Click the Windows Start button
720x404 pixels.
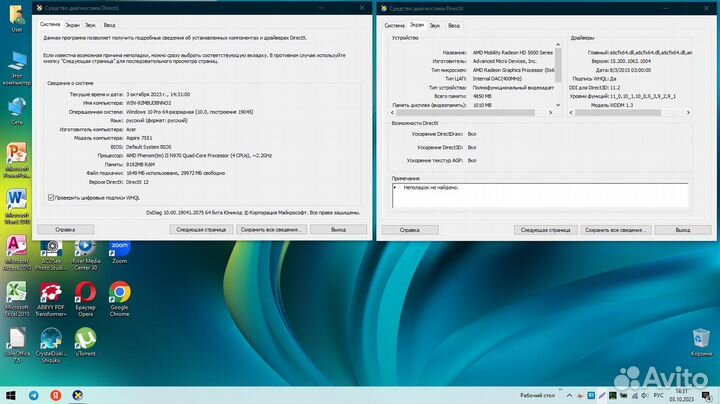coord(11,393)
